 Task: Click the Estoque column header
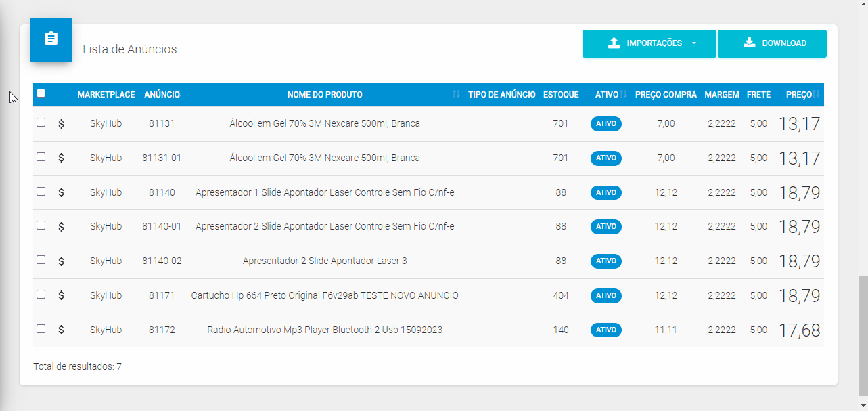click(x=561, y=95)
